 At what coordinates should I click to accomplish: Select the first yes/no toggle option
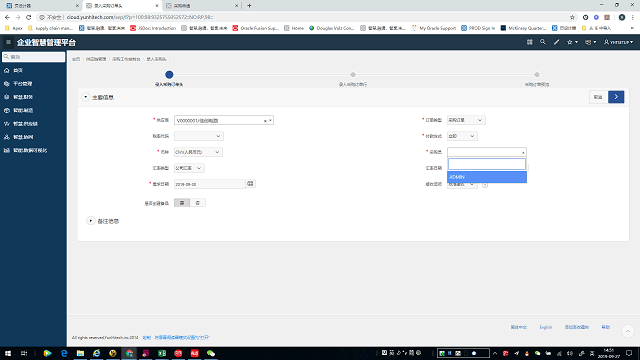(x=182, y=203)
